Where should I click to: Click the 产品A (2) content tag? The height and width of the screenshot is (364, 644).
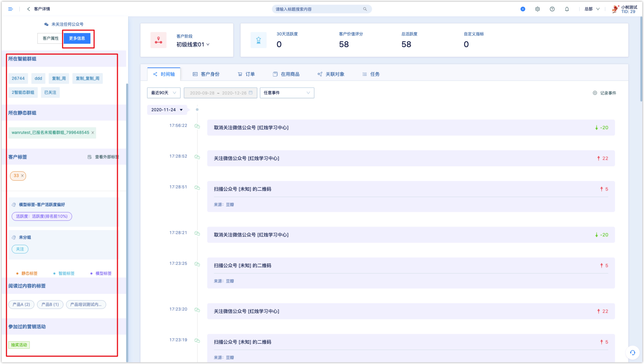tap(21, 305)
